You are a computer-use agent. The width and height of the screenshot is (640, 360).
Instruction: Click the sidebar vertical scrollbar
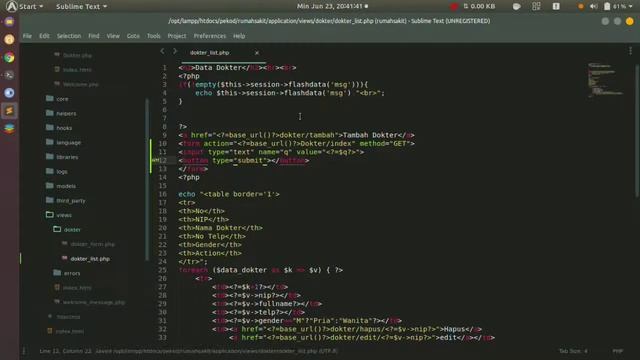147,179
